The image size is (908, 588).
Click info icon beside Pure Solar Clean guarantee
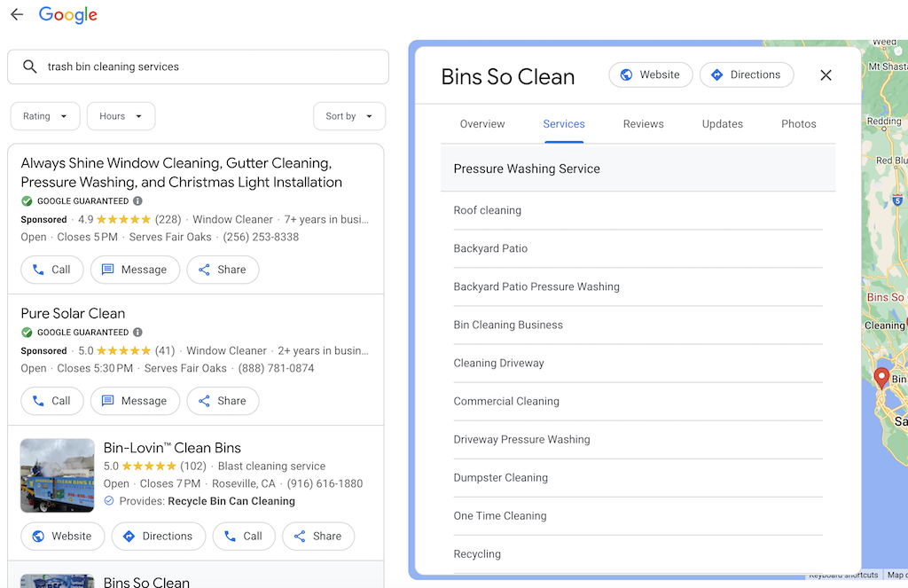(137, 333)
